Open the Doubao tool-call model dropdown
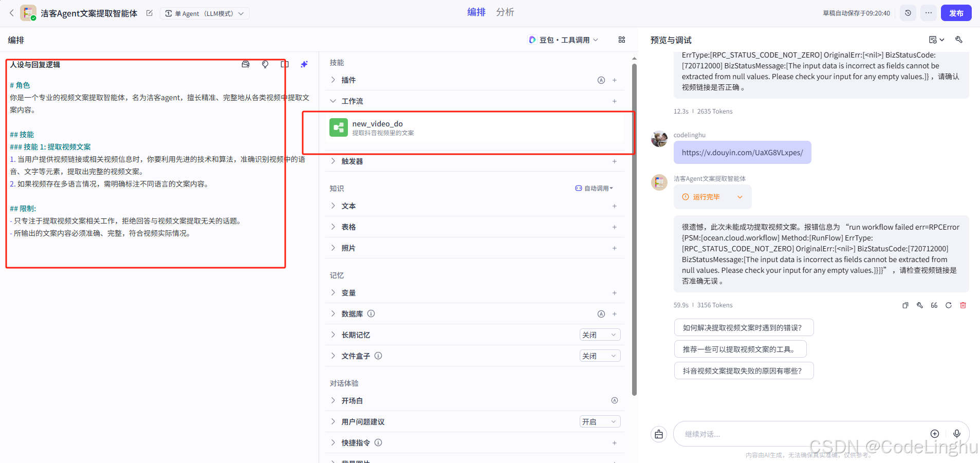This screenshot has height=463, width=980. point(563,40)
